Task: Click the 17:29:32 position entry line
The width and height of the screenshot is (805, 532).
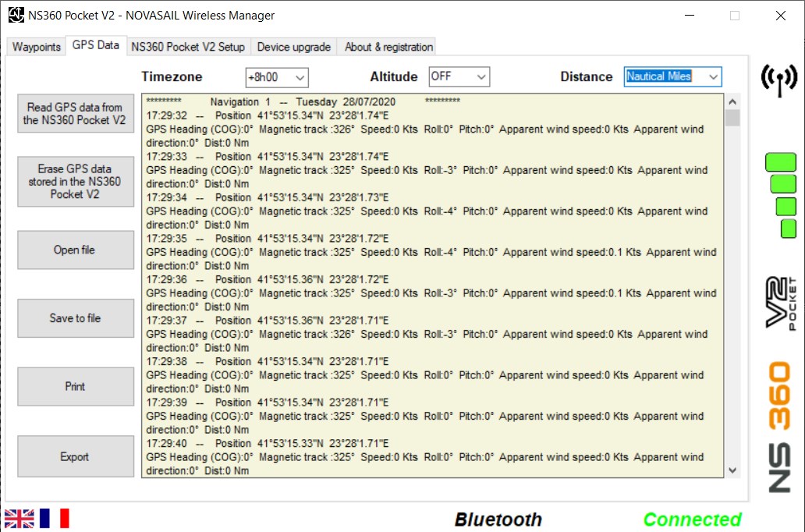Action: 268,115
